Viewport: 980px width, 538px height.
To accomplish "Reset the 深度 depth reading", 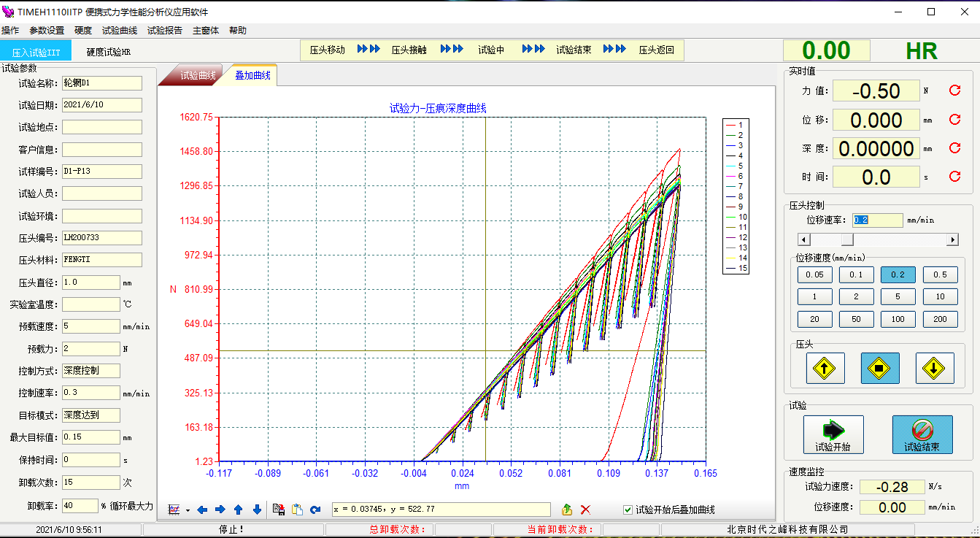I will tap(954, 148).
